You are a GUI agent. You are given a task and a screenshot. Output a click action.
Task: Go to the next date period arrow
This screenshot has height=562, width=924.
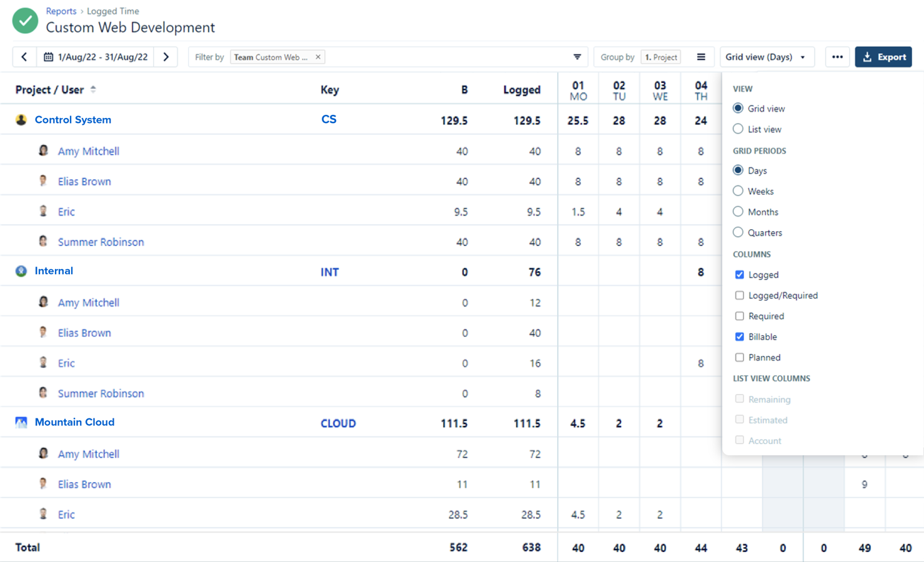(166, 57)
